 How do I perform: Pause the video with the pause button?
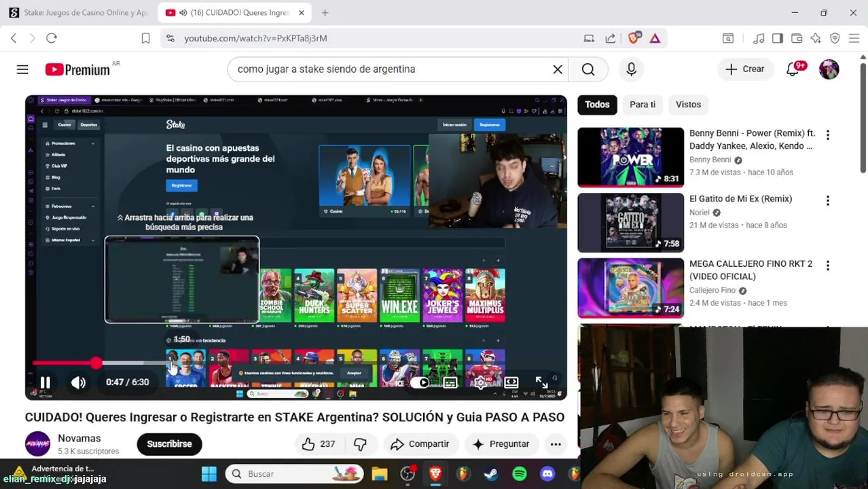pos(46,382)
